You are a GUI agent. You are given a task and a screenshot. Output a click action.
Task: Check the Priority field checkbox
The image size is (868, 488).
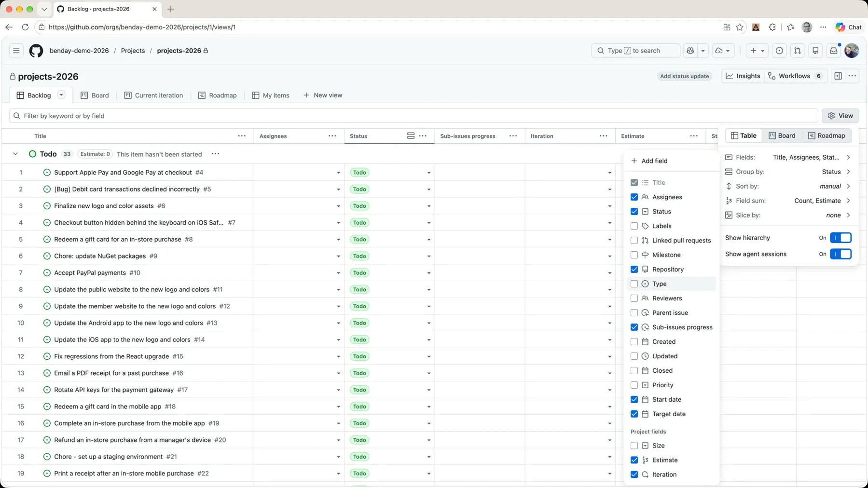point(634,385)
